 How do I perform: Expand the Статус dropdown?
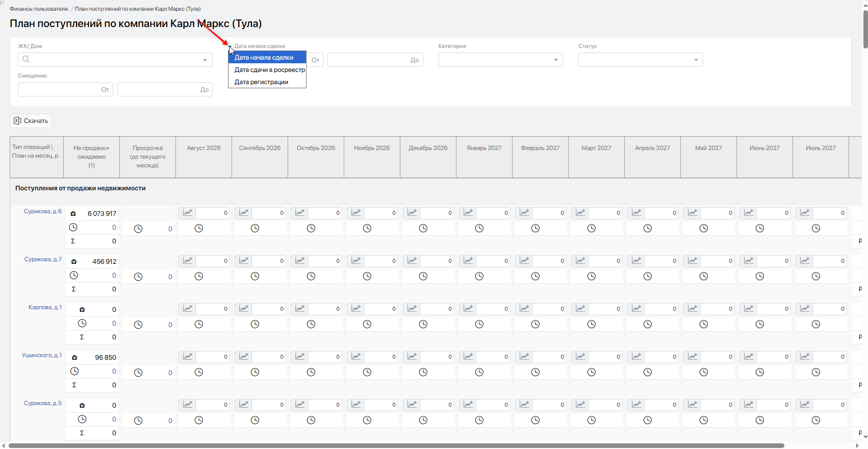[x=696, y=60]
